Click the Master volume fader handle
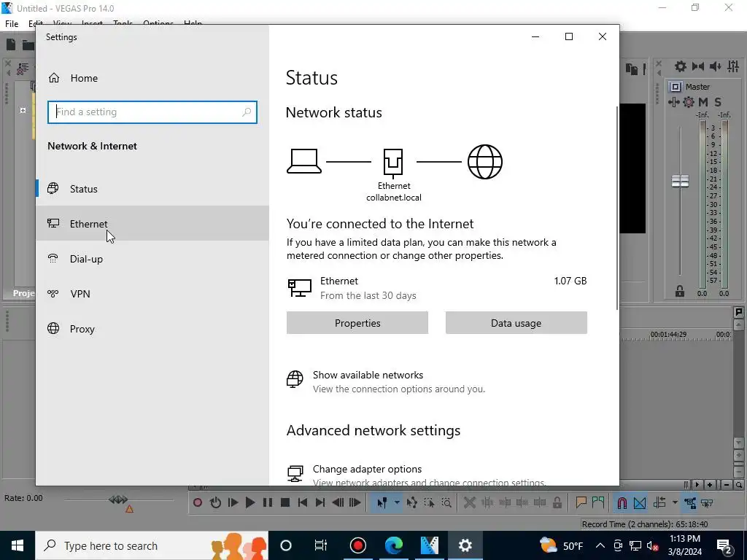Viewport: 747px width, 560px height. coord(680,181)
